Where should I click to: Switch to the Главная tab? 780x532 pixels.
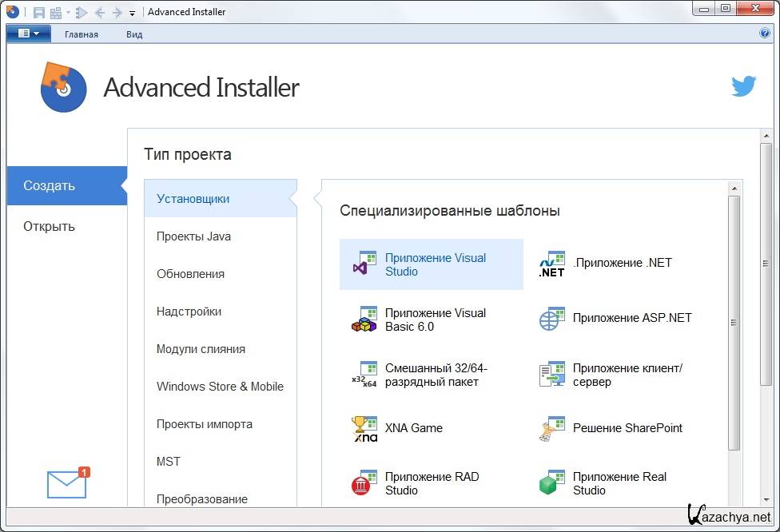82,34
